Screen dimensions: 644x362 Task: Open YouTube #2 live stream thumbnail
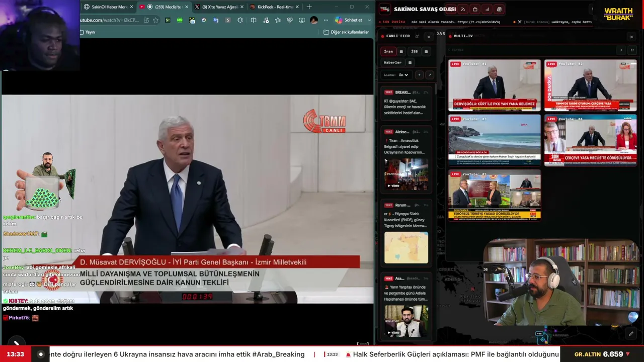(x=590, y=85)
